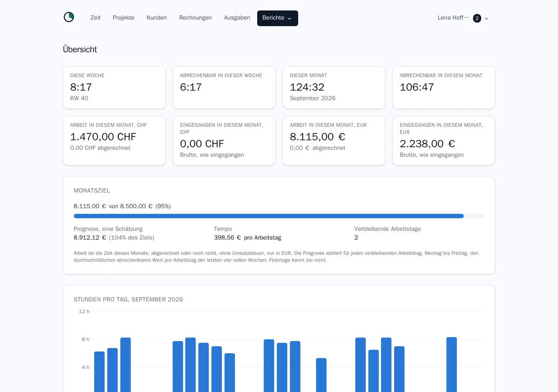Click the Verbleibende Arbeitstage label
Screen dimensions: 558x392
(x=388, y=229)
